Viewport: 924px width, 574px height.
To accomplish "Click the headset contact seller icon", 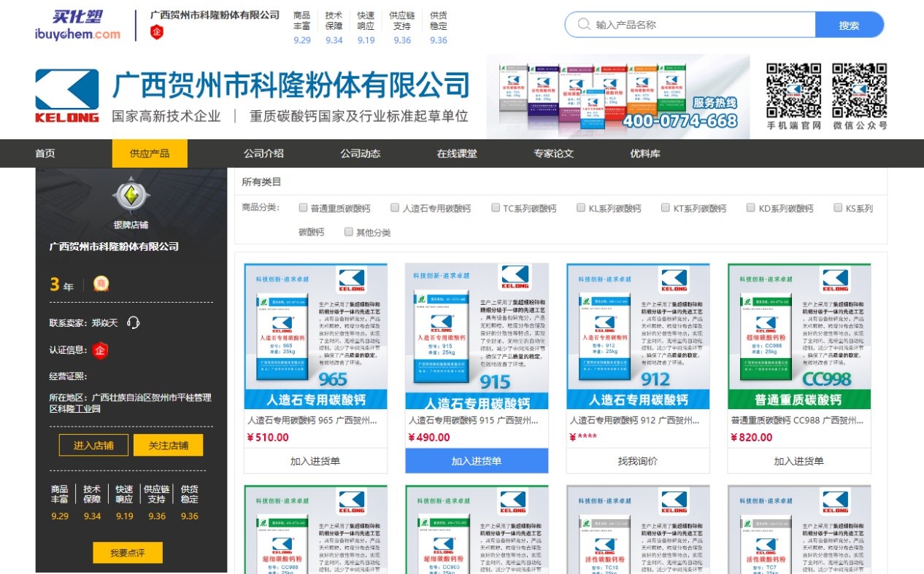I will pyautogui.click(x=133, y=322).
